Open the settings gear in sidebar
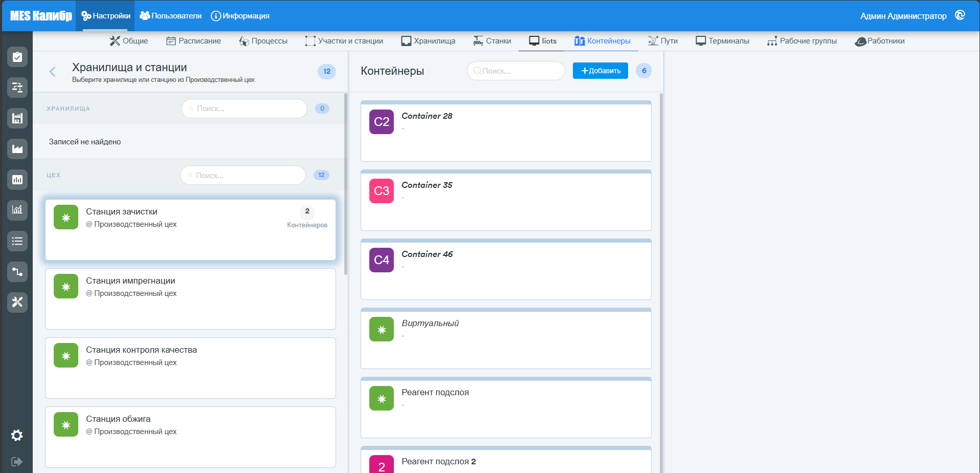The width and height of the screenshot is (980, 473). click(17, 436)
